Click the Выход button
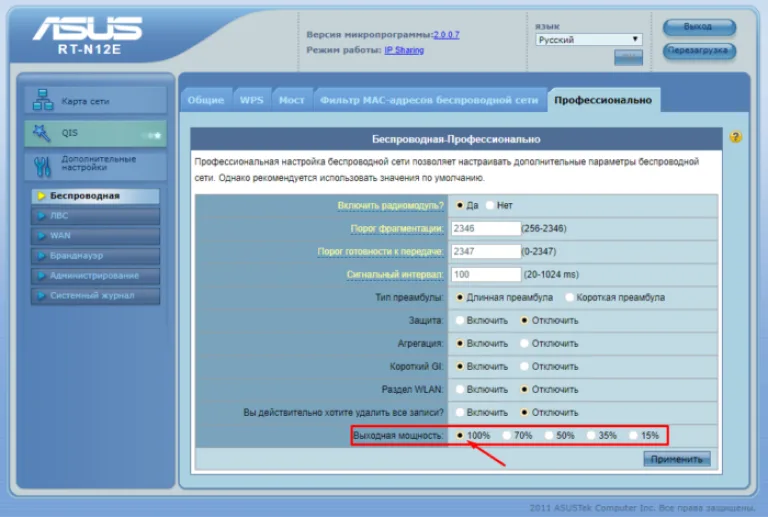The width and height of the screenshot is (768, 517). pyautogui.click(x=699, y=27)
